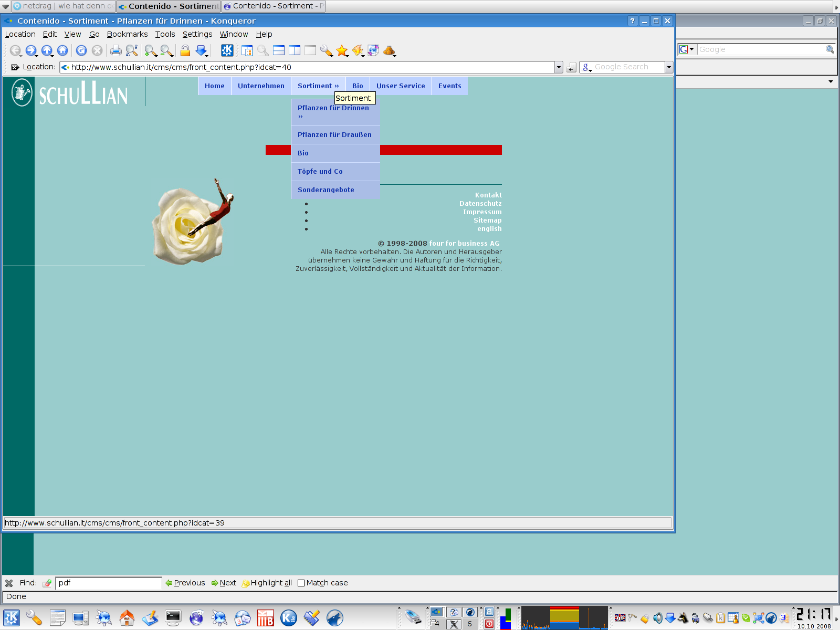
Task: Click Highlight all in find bar
Action: (270, 583)
